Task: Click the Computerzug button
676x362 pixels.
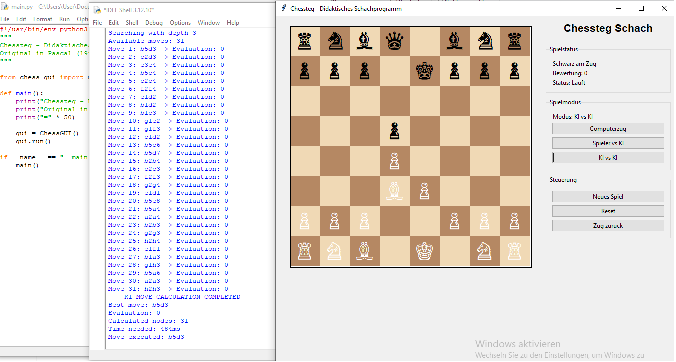Action: click(x=608, y=128)
